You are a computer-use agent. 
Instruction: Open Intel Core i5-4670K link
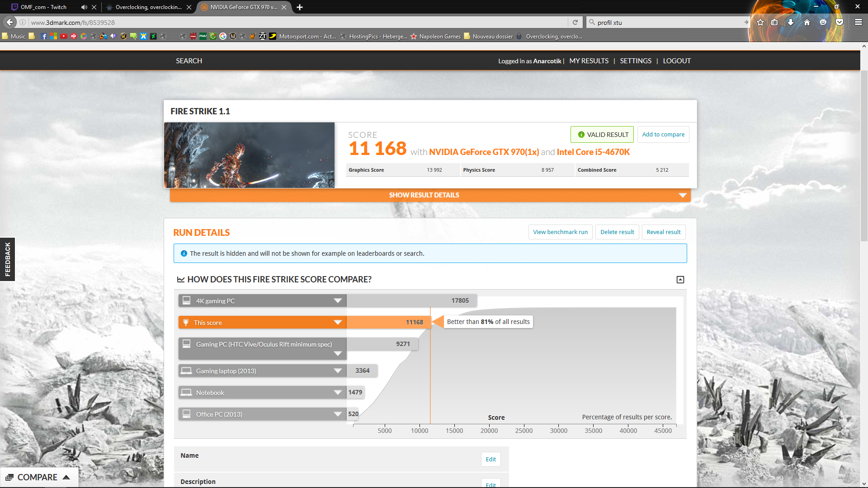[593, 152]
